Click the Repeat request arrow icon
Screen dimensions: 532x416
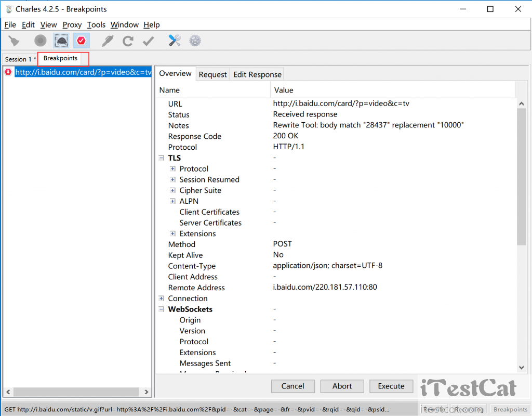point(128,41)
